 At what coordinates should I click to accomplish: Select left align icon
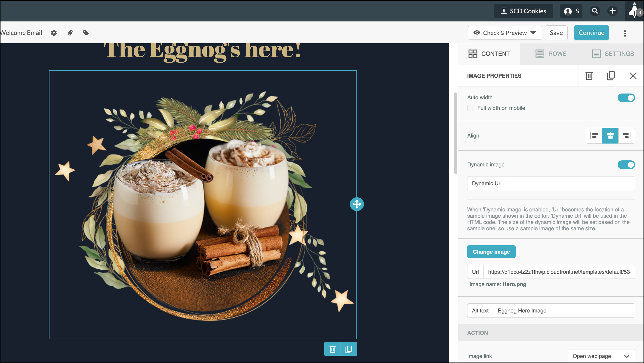point(594,135)
